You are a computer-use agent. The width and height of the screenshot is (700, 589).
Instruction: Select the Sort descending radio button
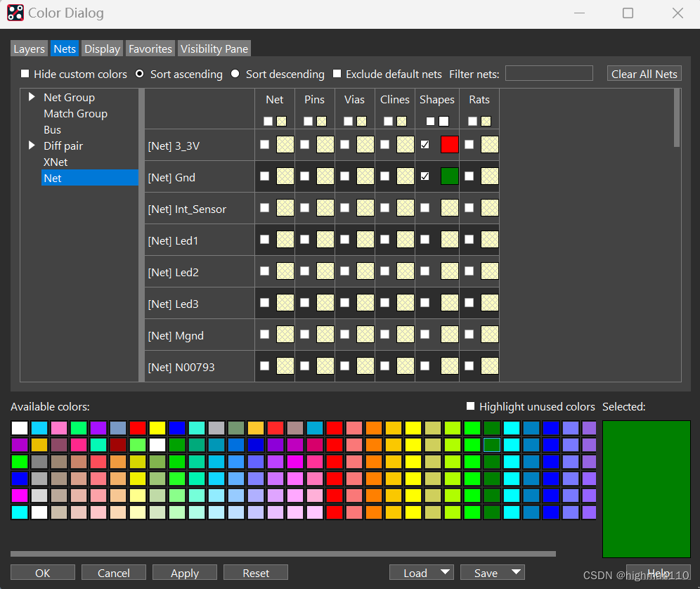(x=235, y=74)
